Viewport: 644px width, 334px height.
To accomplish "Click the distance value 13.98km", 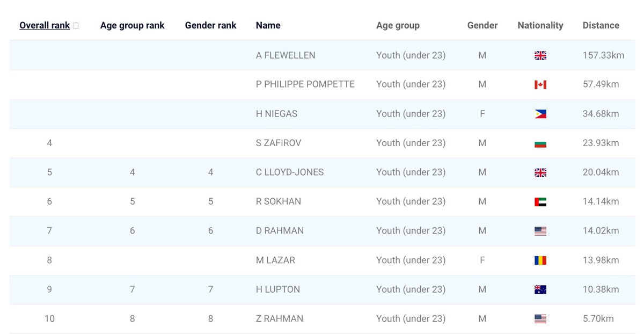I will [x=601, y=260].
